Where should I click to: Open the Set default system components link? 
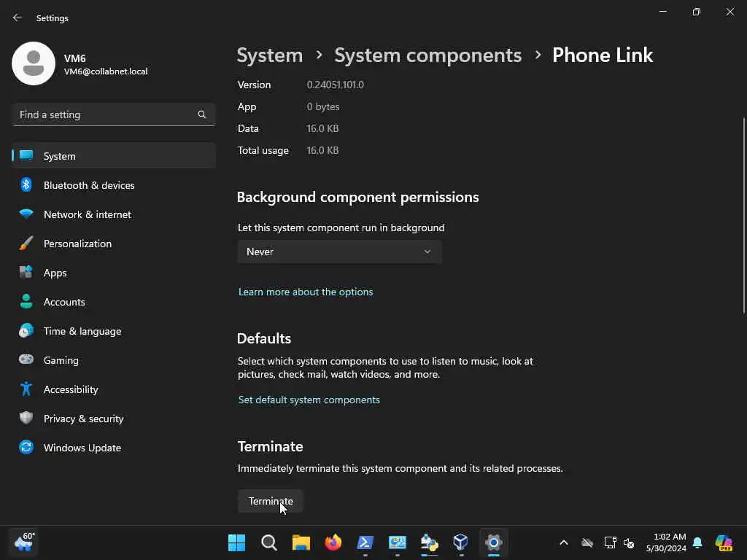tap(309, 400)
